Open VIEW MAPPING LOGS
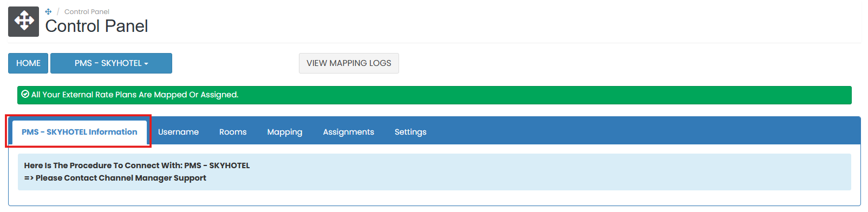This screenshot has width=868, height=212. coord(349,63)
